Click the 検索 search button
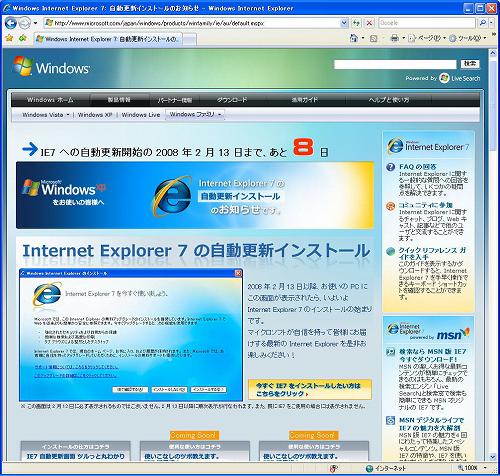The width and height of the screenshot is (500, 476). click(x=470, y=64)
